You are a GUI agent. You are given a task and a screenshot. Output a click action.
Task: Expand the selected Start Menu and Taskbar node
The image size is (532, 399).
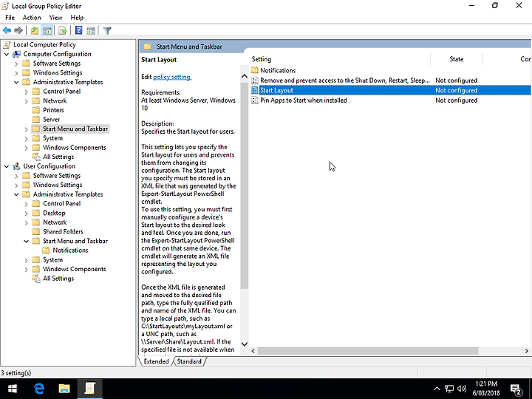[x=26, y=129]
